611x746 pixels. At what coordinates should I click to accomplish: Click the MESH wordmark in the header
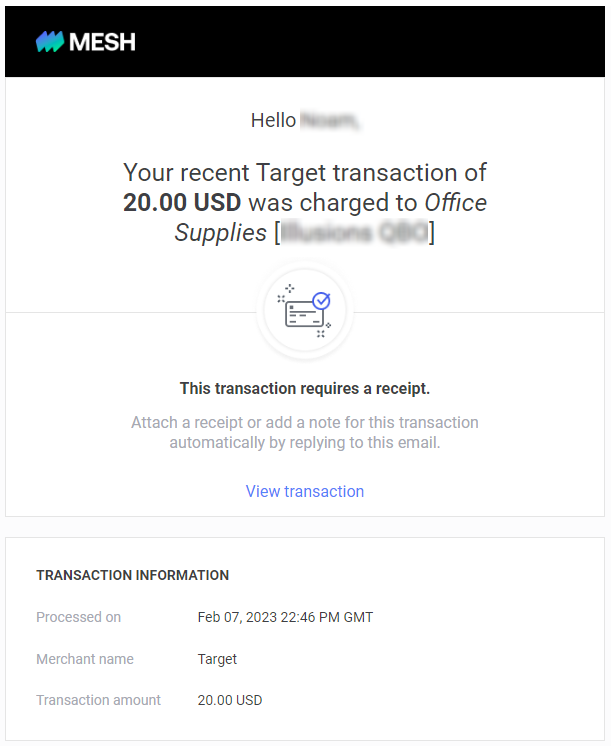(102, 42)
